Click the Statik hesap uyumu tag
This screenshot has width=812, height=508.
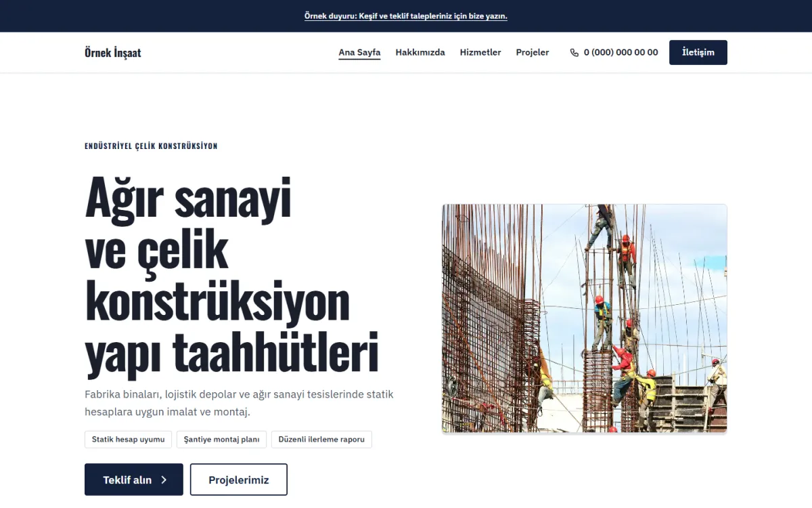click(x=129, y=440)
